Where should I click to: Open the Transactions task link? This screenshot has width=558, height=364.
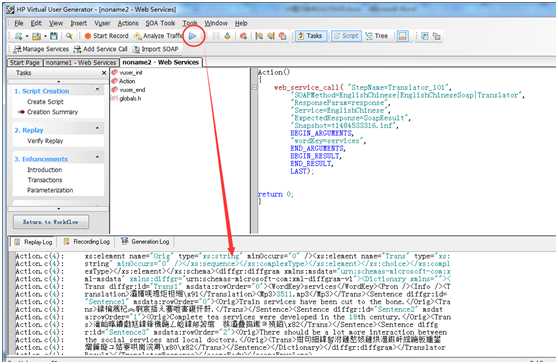point(45,180)
